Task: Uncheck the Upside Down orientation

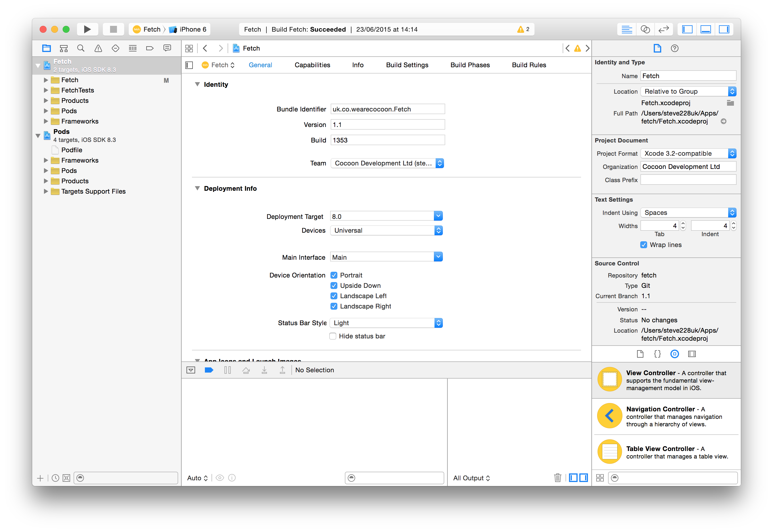Action: [x=334, y=286]
